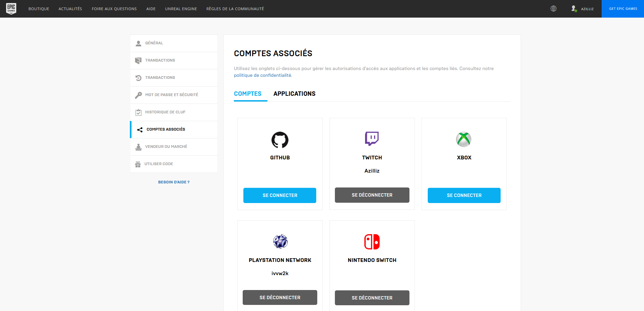Disconnect the Twitch account Azilliz
644x311 pixels.
(372, 195)
